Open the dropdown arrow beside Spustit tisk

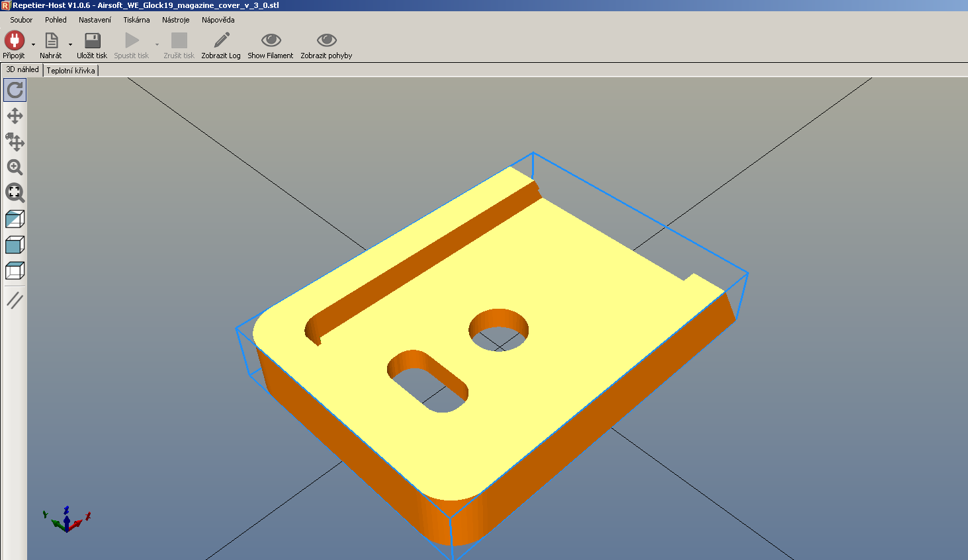(157, 45)
